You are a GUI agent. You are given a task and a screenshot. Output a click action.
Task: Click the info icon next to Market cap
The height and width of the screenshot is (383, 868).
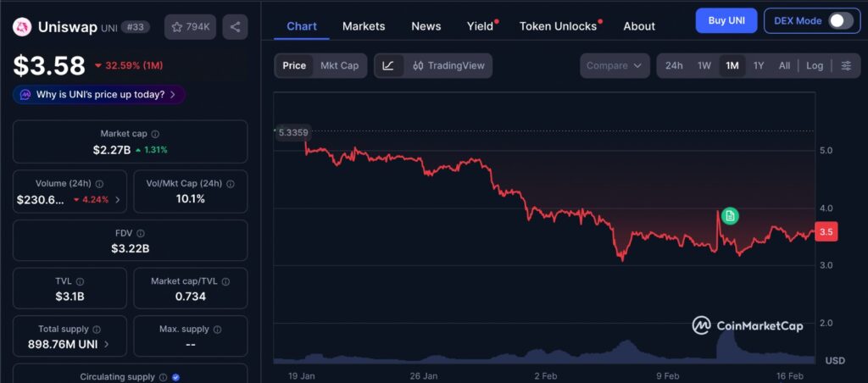click(155, 134)
